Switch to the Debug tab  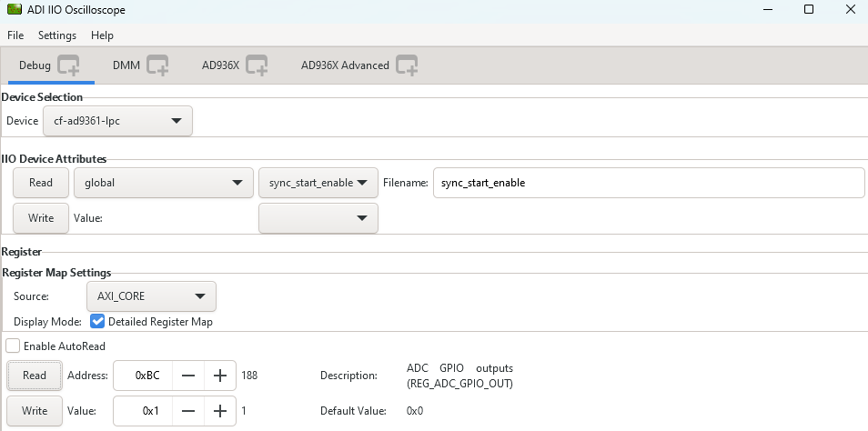pos(35,65)
